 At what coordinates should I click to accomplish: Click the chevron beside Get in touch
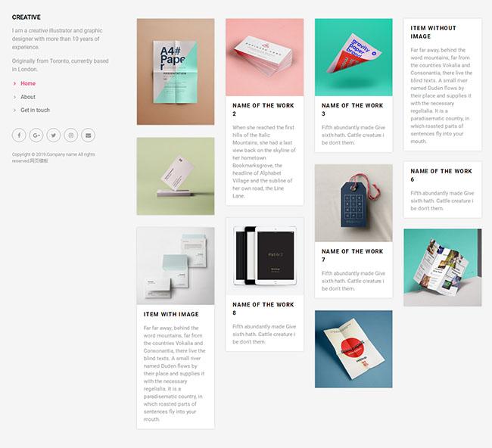(14, 110)
